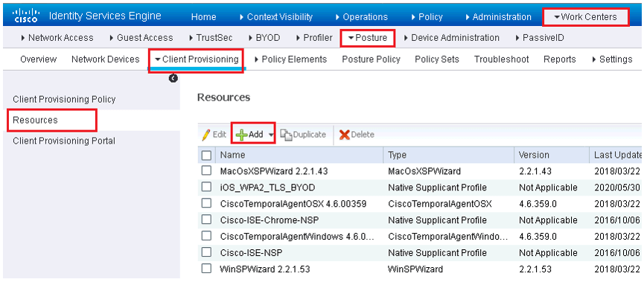Screen dimensions: 644x285
Task: Click the MacOsXSPWizard 2.2.1.43 name
Action: 273,171
